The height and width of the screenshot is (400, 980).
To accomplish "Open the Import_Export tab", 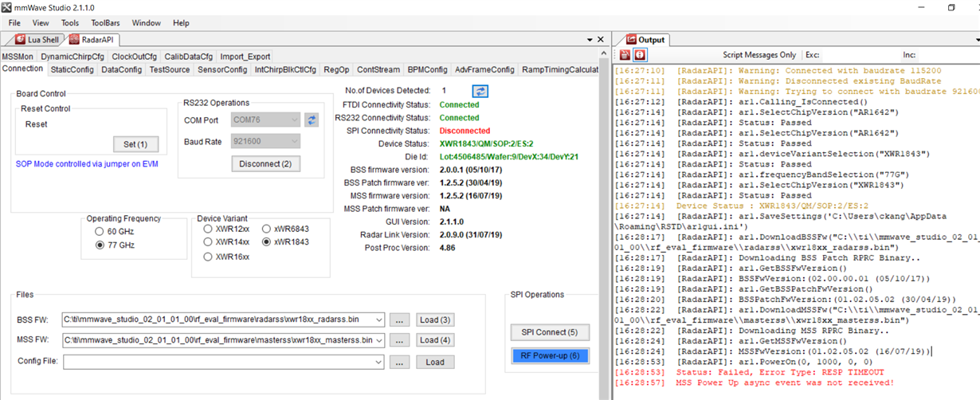I will [x=245, y=57].
